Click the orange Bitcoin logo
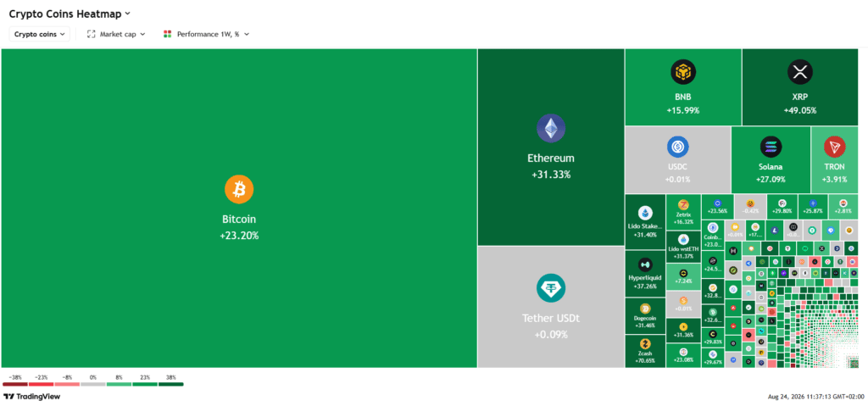 click(x=238, y=189)
